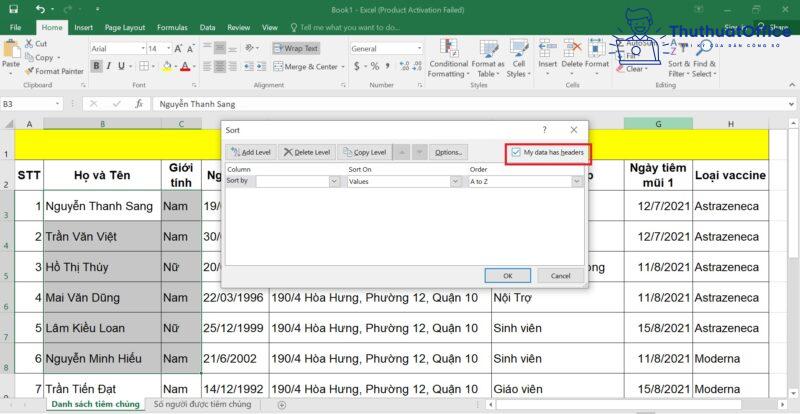Open Conditional Formatting menu
800x414 pixels.
coord(448,58)
